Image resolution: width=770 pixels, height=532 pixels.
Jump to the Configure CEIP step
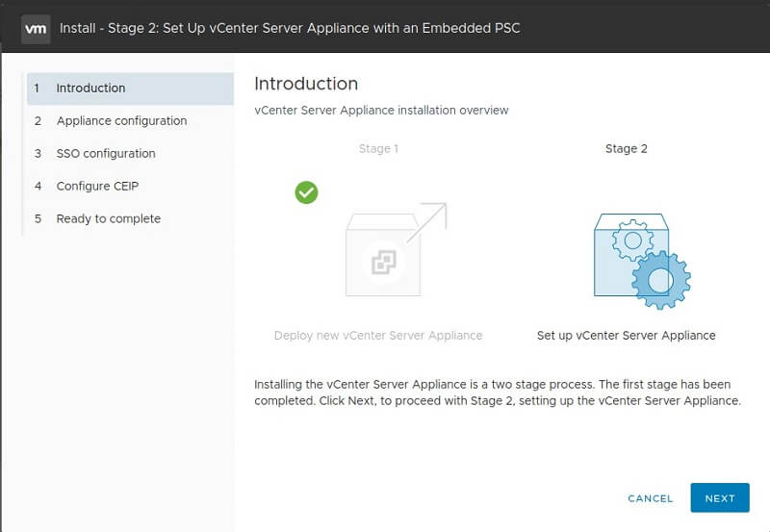tap(97, 187)
